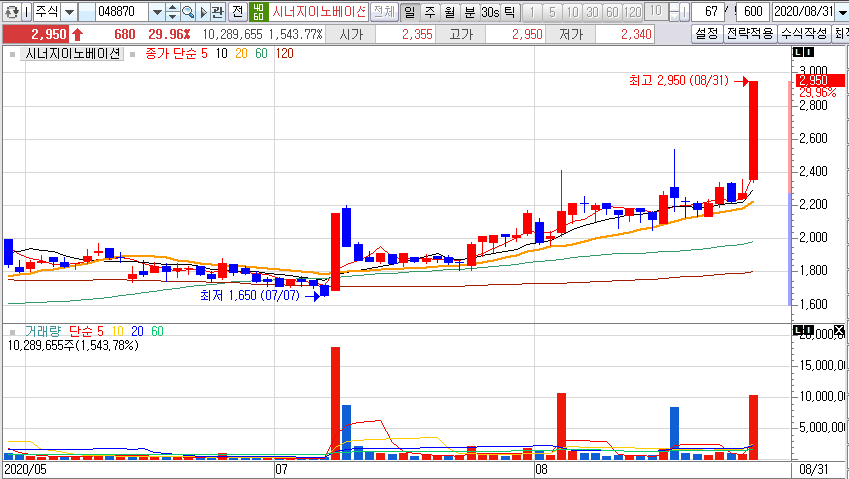The width and height of the screenshot is (849, 479).
Task: Click the small square marker before 시너지이노베이션 legend
Action: click(12, 54)
